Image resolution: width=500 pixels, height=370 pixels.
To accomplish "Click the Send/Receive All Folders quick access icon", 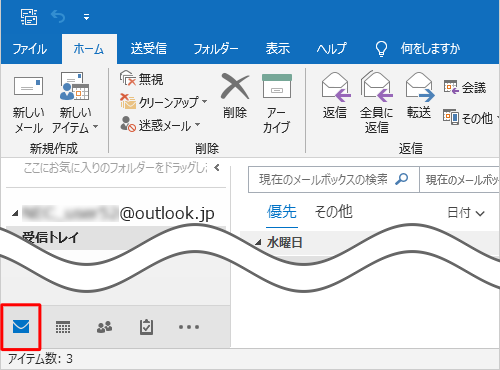I will tap(29, 17).
